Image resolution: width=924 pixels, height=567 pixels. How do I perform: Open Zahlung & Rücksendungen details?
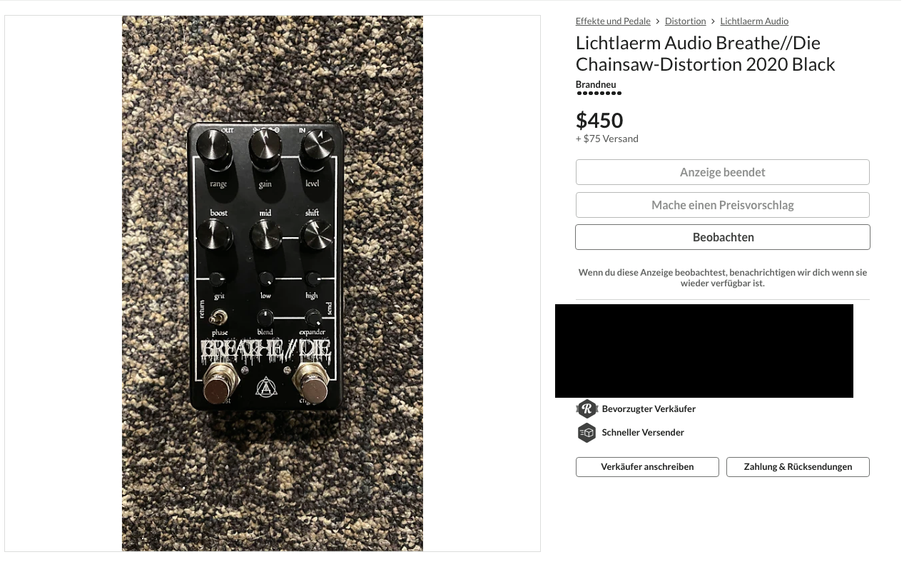tap(798, 467)
